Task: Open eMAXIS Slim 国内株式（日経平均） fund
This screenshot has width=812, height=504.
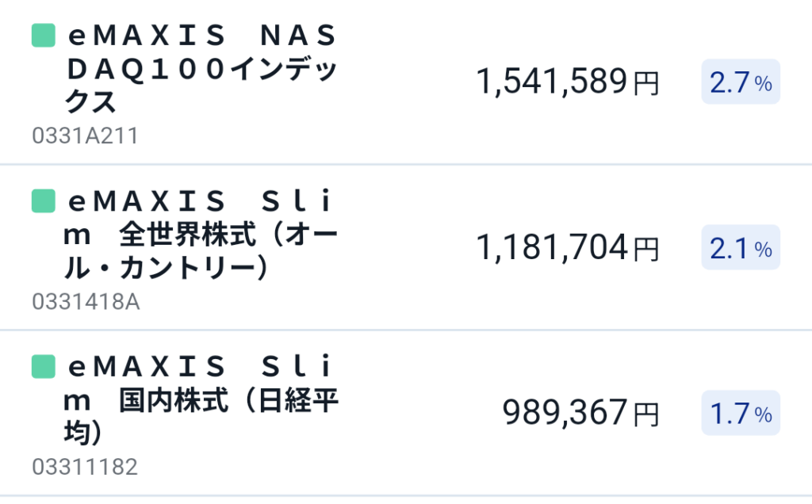Action: point(203,400)
